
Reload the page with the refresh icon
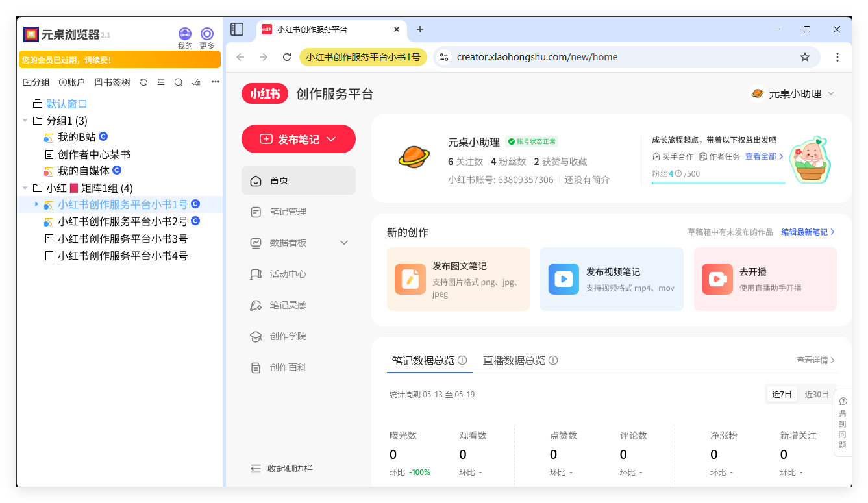tap(287, 57)
